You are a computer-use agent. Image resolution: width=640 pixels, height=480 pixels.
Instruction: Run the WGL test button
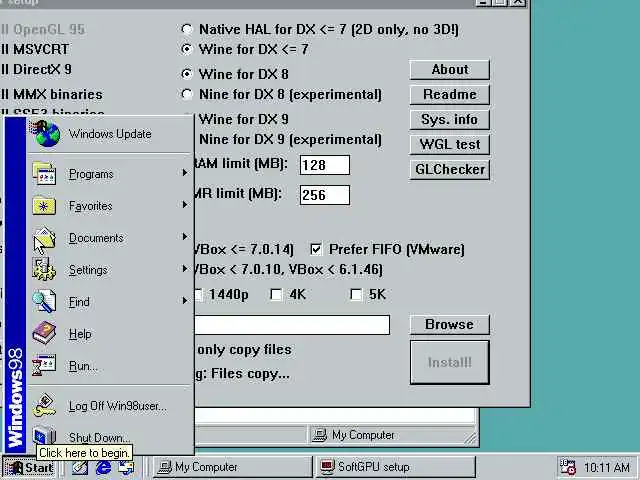point(449,144)
